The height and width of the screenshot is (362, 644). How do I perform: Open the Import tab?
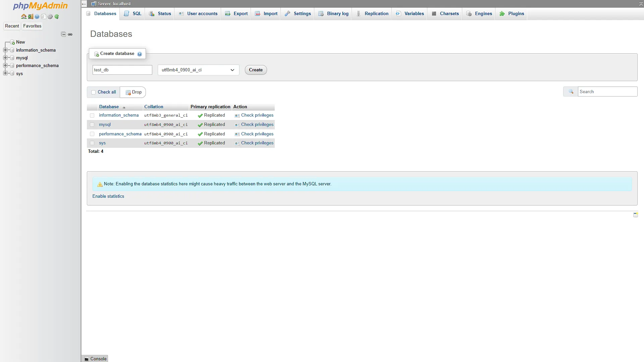tap(266, 14)
